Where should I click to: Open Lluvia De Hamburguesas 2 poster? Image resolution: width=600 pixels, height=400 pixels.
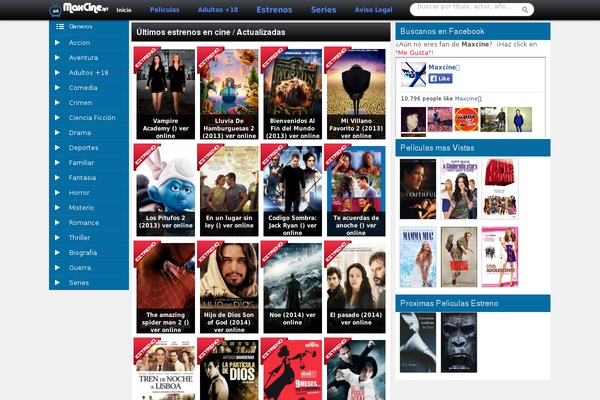[229, 94]
